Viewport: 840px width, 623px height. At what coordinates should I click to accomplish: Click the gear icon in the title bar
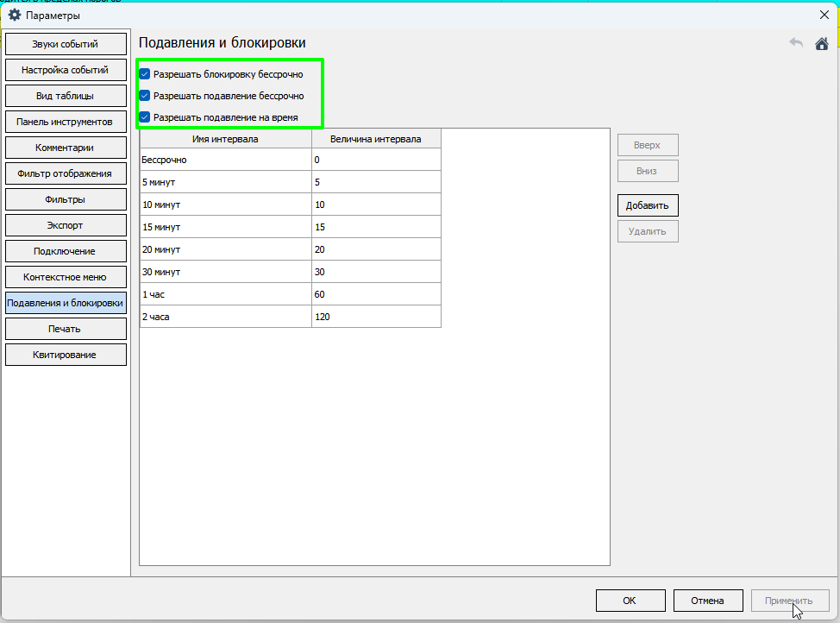point(15,15)
